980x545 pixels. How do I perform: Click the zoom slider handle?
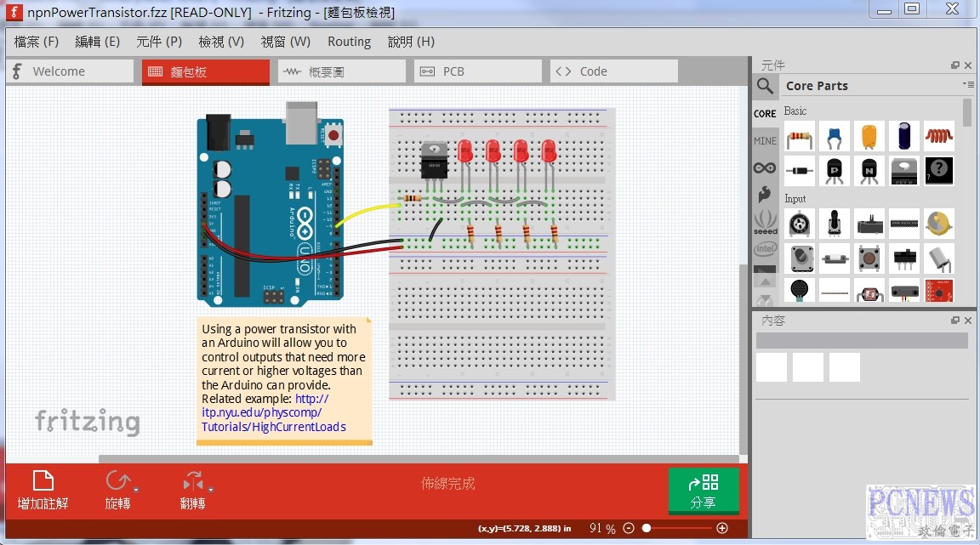[x=647, y=528]
